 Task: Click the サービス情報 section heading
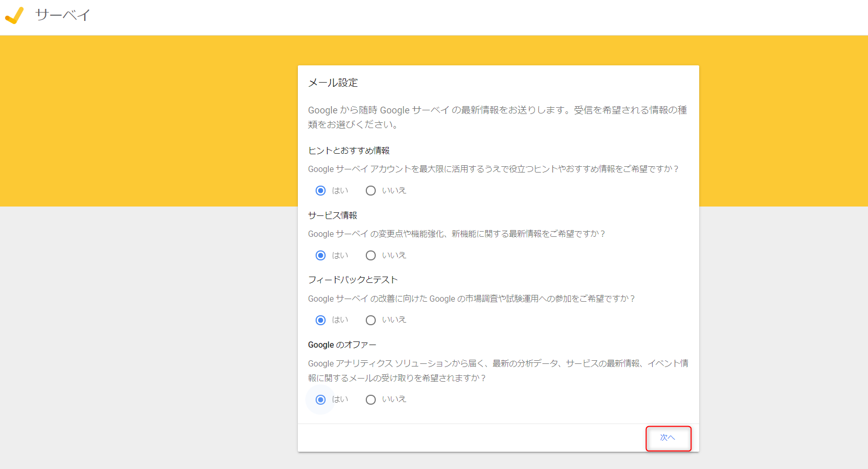332,215
